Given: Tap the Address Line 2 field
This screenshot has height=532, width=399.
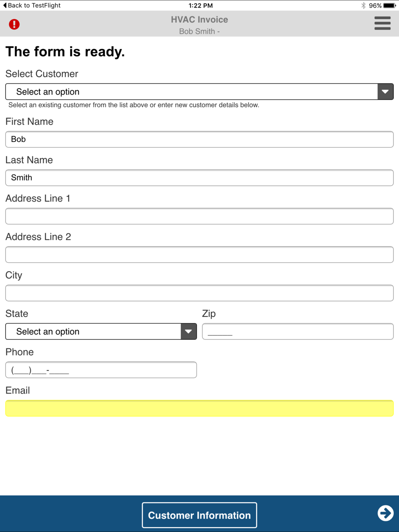Looking at the screenshot, I should (x=199, y=254).
